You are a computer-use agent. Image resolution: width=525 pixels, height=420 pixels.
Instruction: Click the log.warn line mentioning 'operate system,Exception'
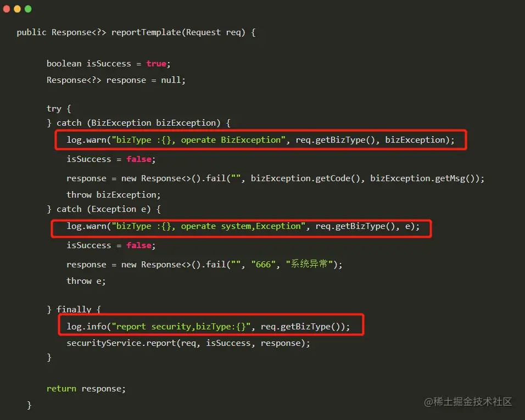pyautogui.click(x=243, y=226)
